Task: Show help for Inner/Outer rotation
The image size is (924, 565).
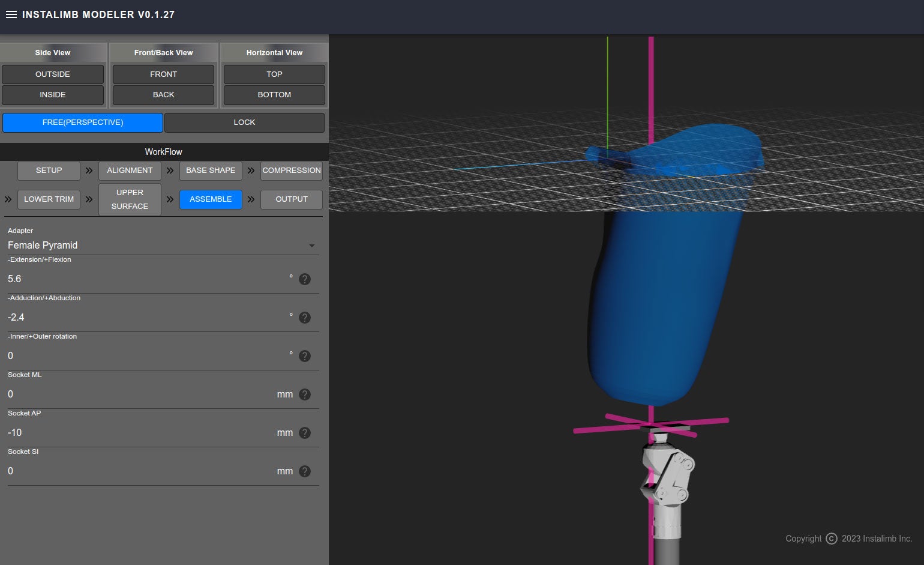Action: point(305,356)
